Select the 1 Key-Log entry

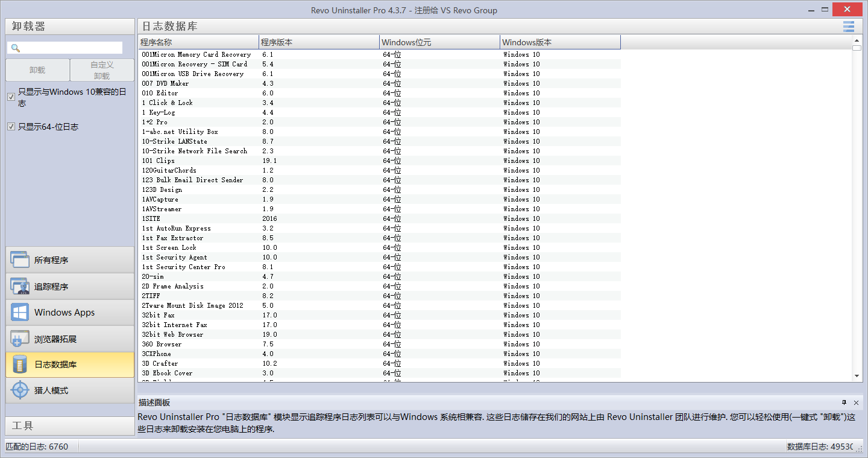(x=380, y=112)
